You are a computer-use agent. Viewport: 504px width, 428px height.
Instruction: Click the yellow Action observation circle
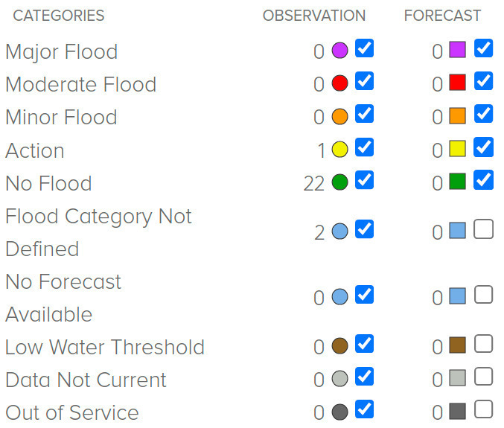pyautogui.click(x=339, y=149)
